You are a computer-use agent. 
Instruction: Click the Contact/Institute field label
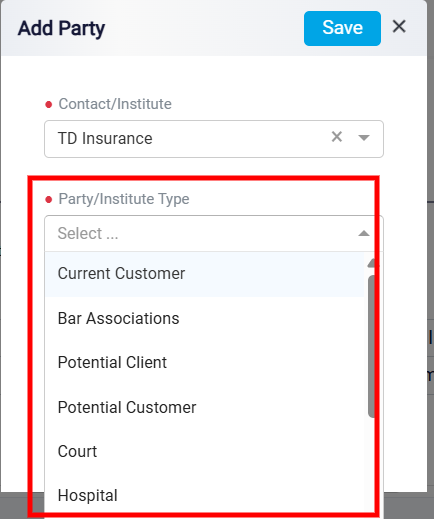(115, 104)
